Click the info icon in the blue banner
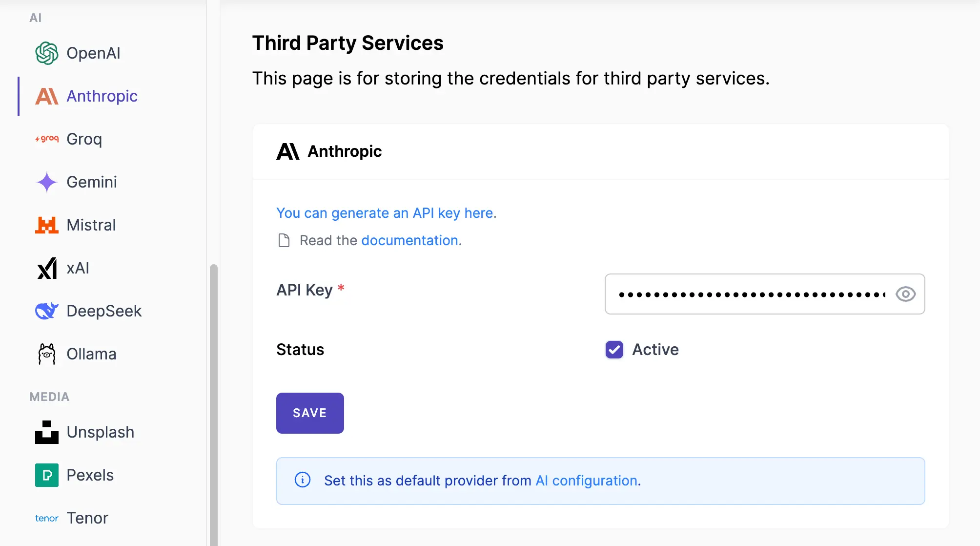The image size is (980, 546). (x=302, y=481)
